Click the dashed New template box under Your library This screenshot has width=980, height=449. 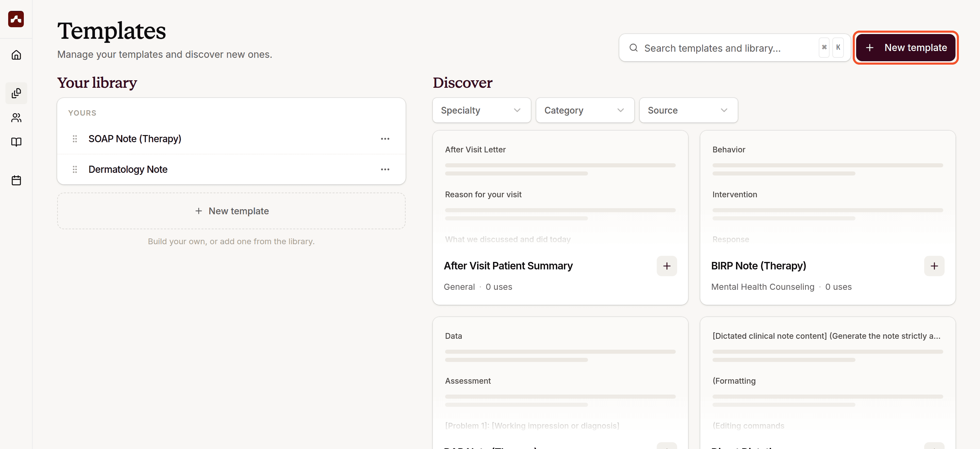tap(231, 211)
